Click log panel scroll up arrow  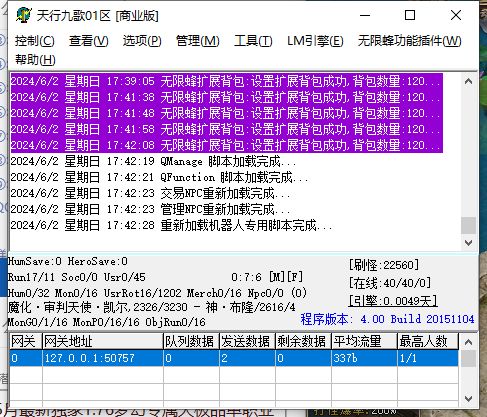coord(468,81)
